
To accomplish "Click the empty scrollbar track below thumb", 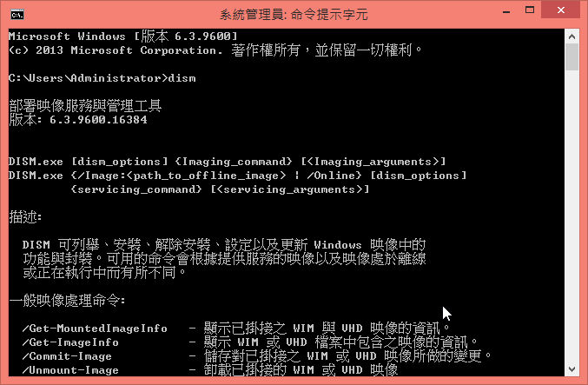I will 571,216.
